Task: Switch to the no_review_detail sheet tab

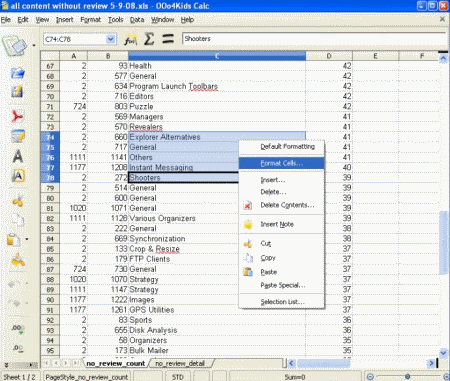Action: click(x=180, y=363)
